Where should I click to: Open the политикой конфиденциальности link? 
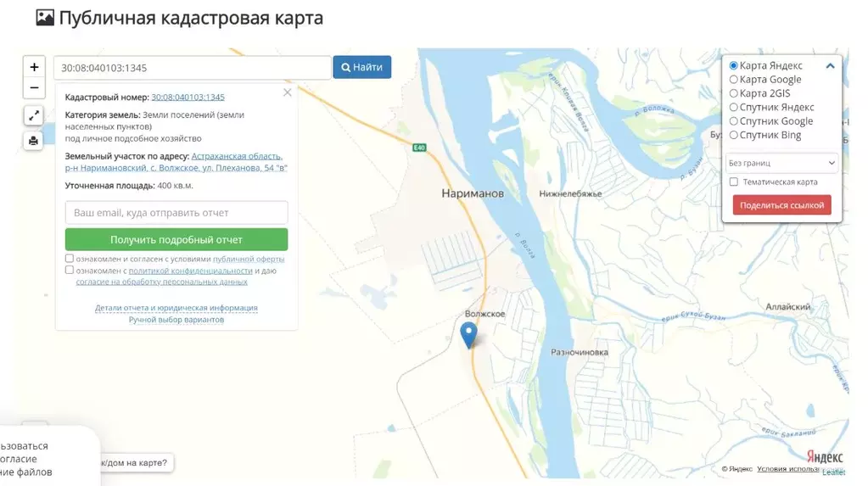(x=190, y=271)
